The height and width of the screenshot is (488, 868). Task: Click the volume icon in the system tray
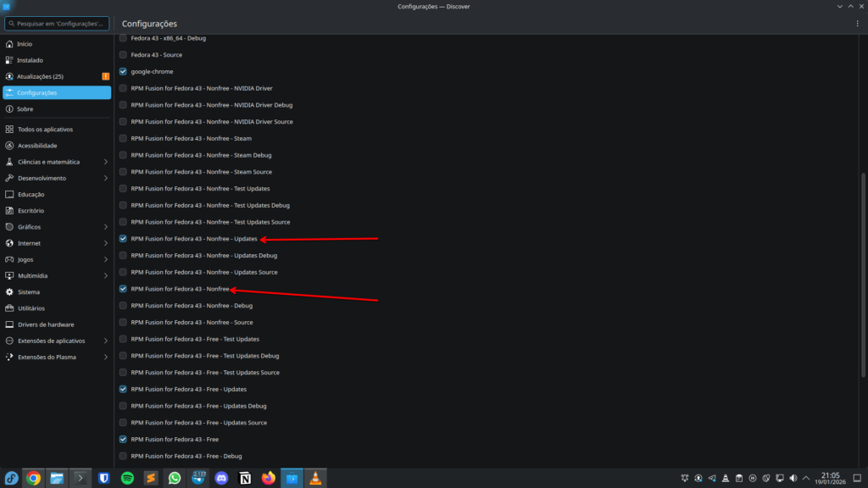pyautogui.click(x=793, y=477)
